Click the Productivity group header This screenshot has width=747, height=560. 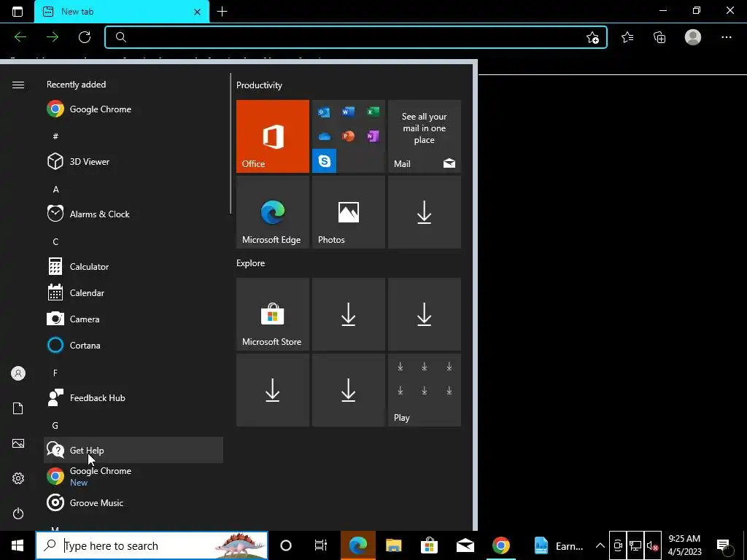click(259, 85)
